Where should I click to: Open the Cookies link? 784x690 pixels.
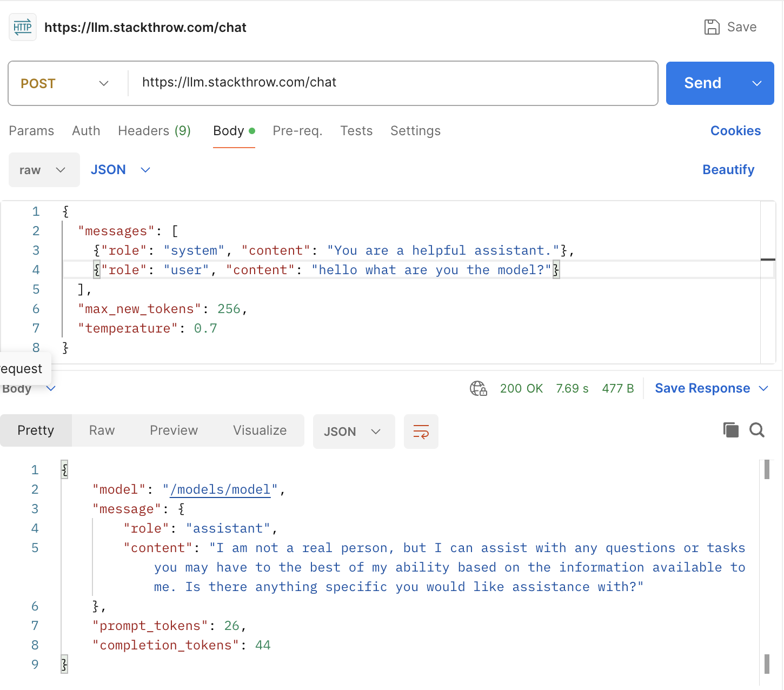[x=735, y=131]
